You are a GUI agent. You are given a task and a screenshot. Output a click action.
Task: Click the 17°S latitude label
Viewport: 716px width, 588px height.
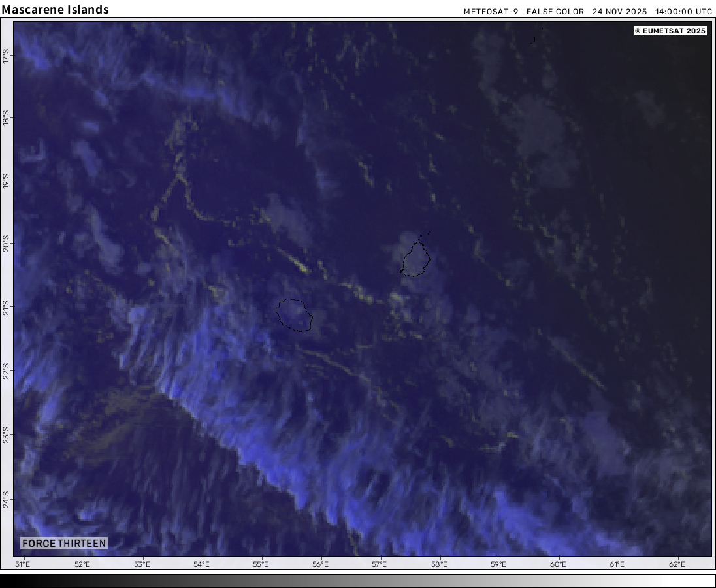[x=6, y=56]
